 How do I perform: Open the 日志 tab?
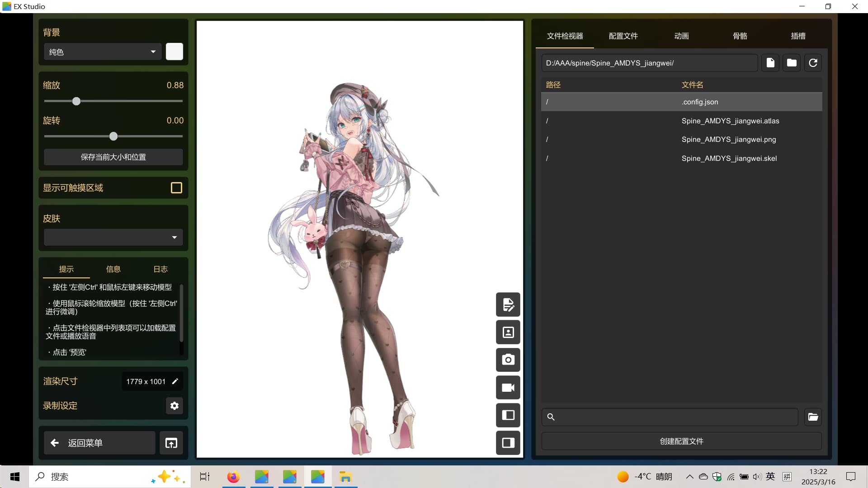pos(160,269)
